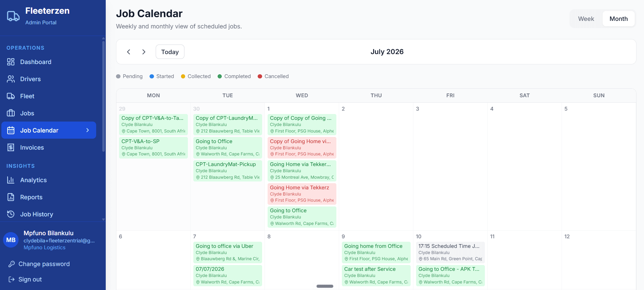Click the Fleeterzen truck logo icon

(13, 16)
